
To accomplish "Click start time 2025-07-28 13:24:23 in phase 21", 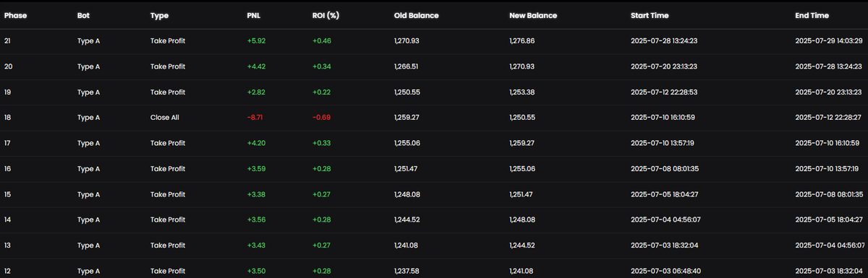I will click(664, 41).
